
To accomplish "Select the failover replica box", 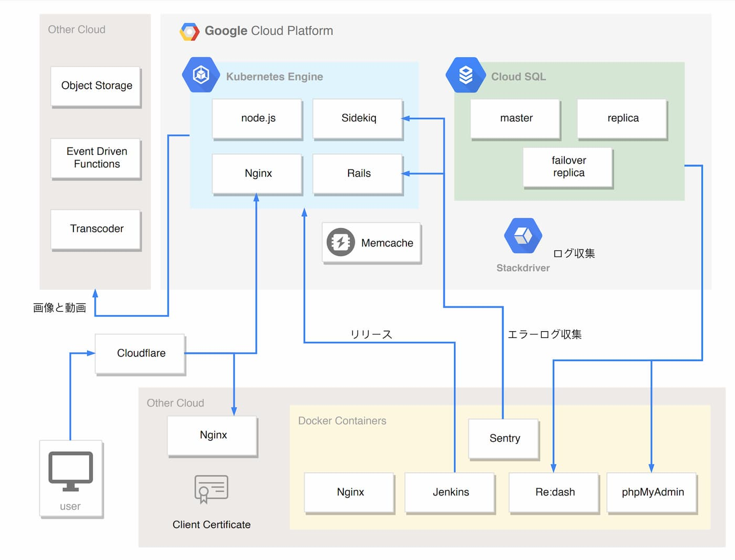I will pyautogui.click(x=568, y=168).
